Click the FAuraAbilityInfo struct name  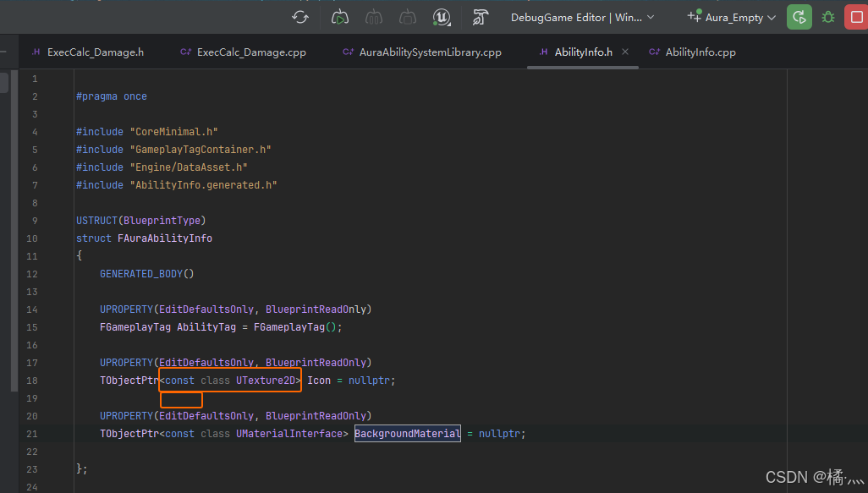pos(164,238)
